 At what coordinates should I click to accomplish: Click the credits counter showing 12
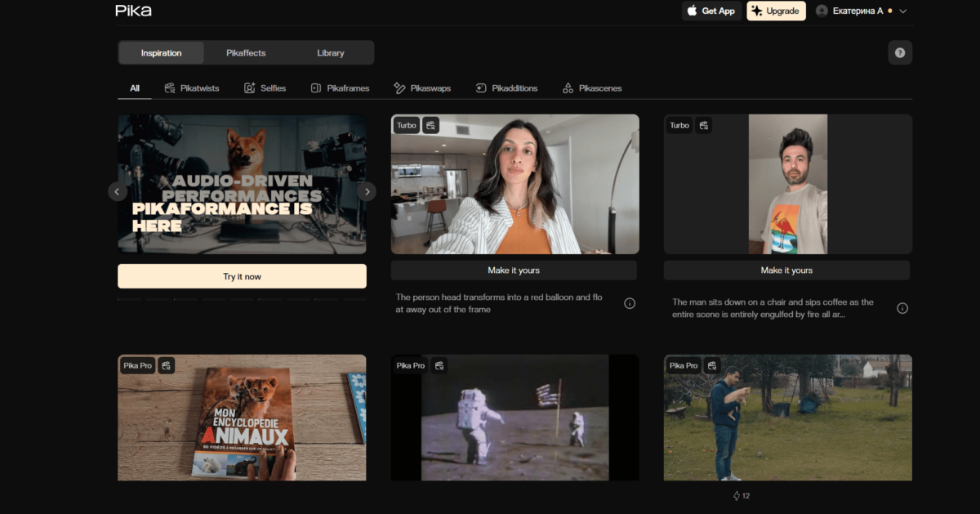coord(742,496)
